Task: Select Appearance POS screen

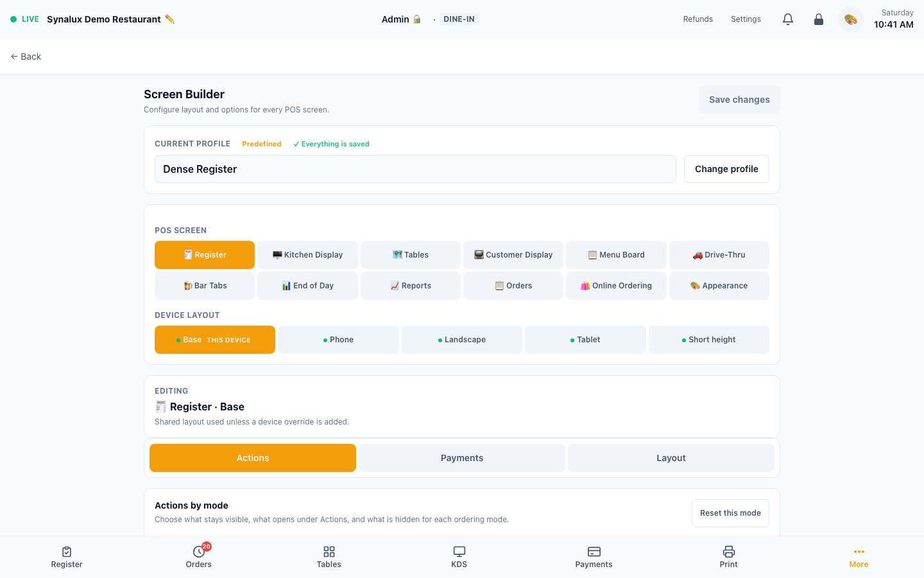Action: click(x=719, y=286)
